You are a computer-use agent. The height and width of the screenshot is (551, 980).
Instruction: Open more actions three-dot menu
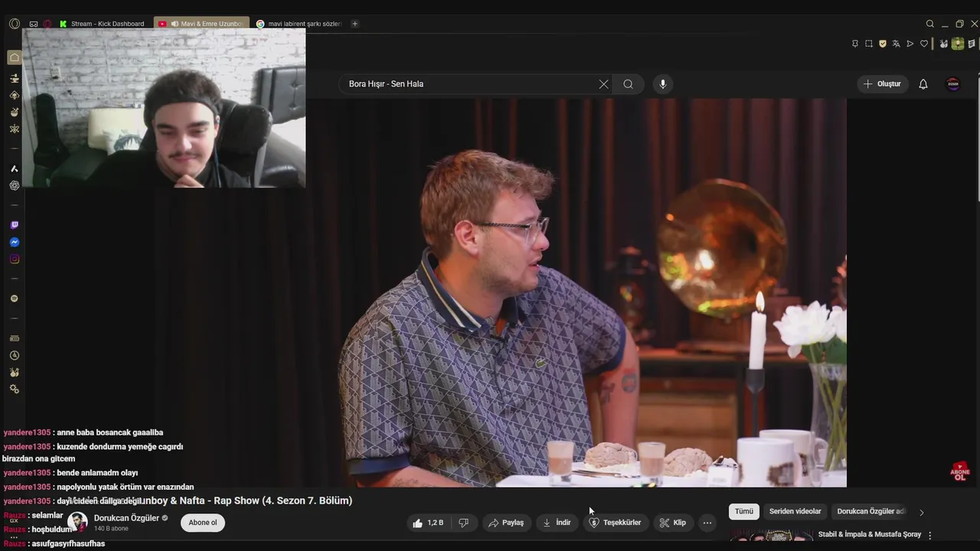tap(707, 523)
